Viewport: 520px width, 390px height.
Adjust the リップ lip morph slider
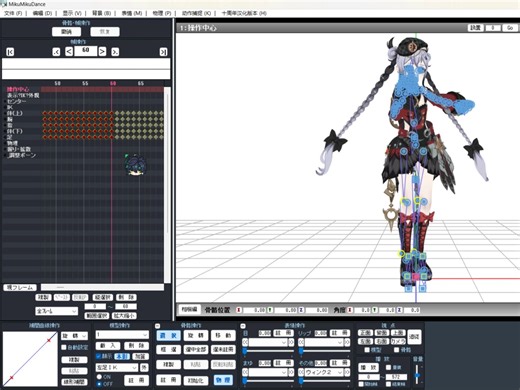[324, 351]
